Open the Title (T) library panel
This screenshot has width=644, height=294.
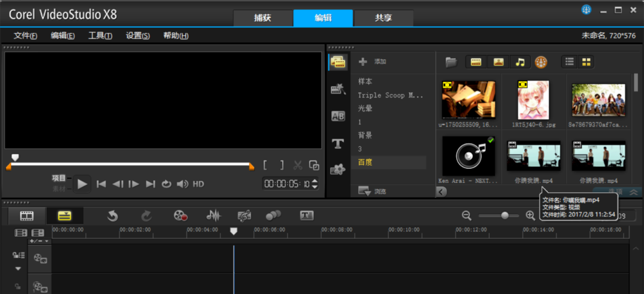coord(337,143)
